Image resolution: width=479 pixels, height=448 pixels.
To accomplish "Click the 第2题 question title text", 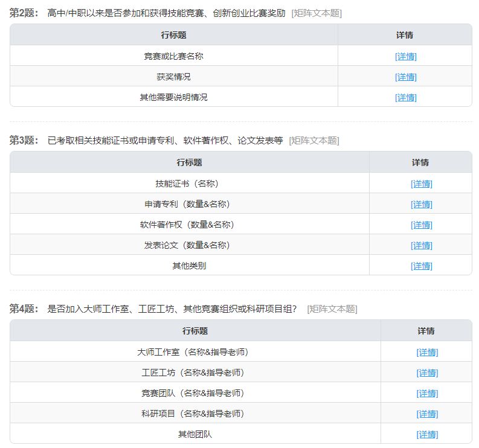I will tap(166, 13).
